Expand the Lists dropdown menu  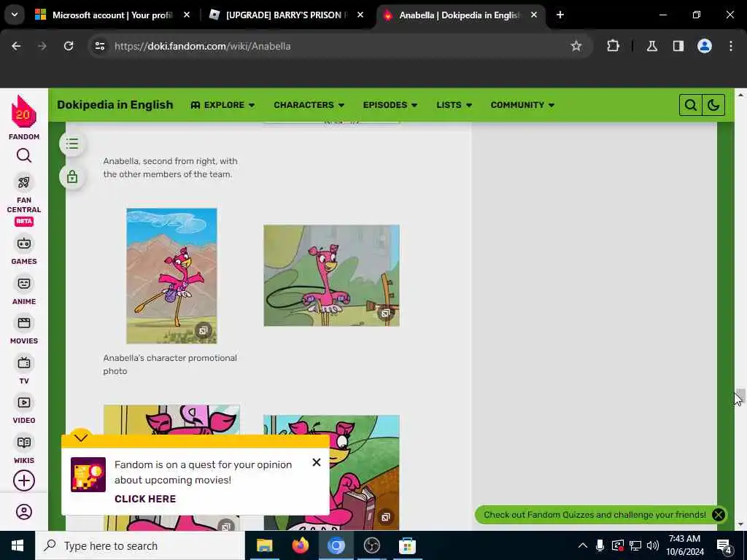click(454, 105)
